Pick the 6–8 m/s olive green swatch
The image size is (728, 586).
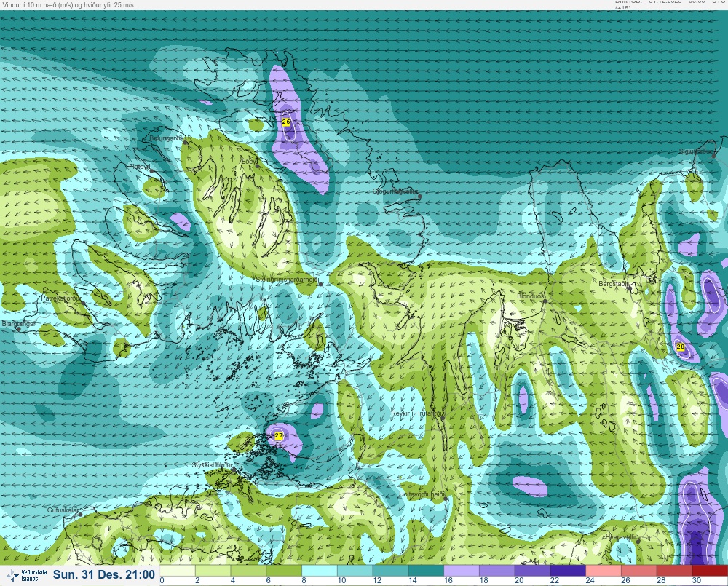click(284, 571)
